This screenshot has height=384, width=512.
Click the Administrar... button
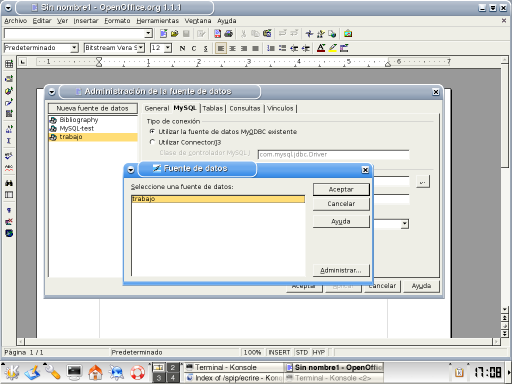[341, 270]
